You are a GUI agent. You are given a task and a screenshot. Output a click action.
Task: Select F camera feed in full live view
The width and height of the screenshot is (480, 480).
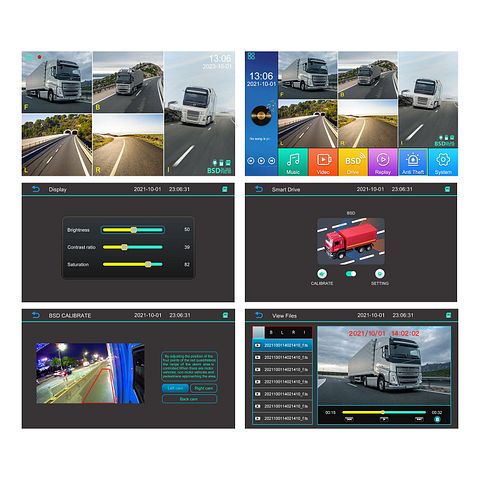[x=57, y=82]
